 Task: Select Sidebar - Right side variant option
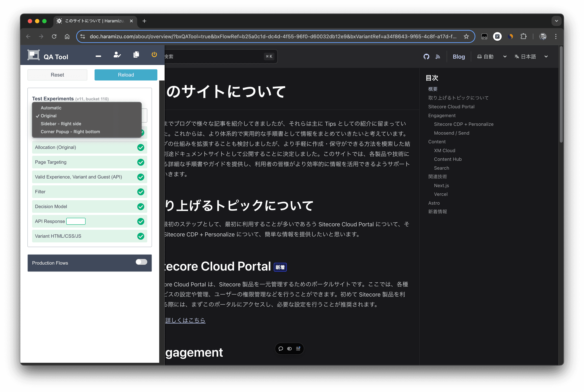(61, 124)
